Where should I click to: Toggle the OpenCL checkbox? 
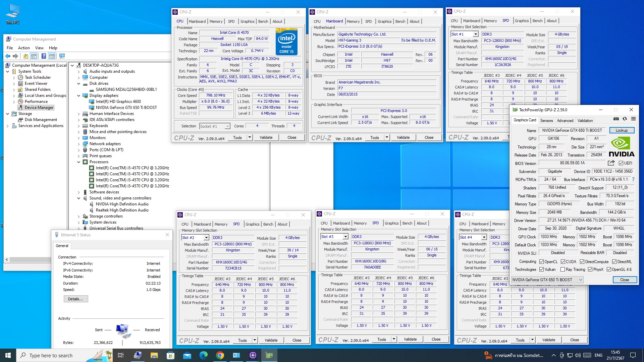541,262
